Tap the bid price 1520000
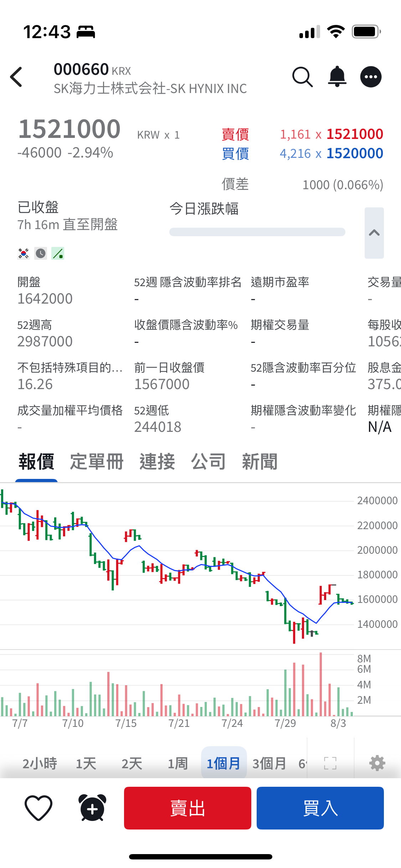 355,154
